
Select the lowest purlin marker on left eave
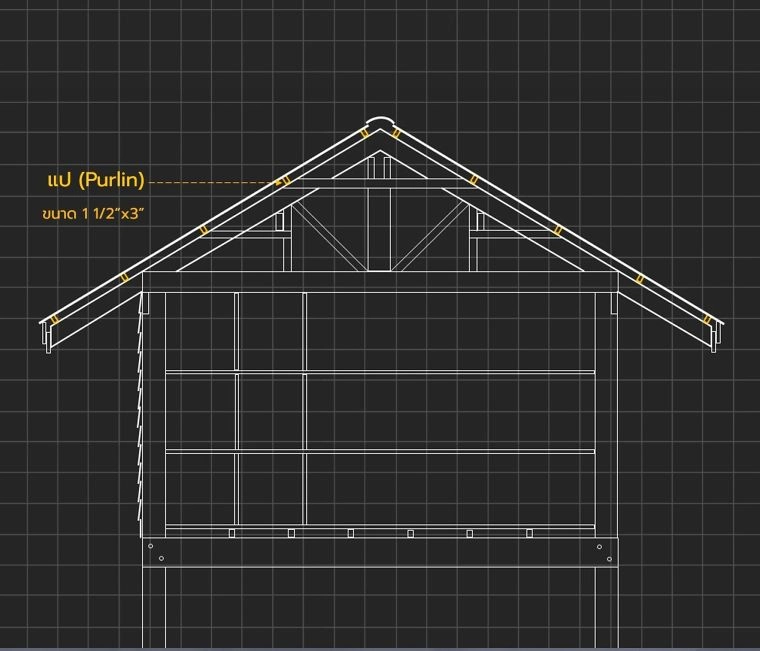[x=56, y=320]
